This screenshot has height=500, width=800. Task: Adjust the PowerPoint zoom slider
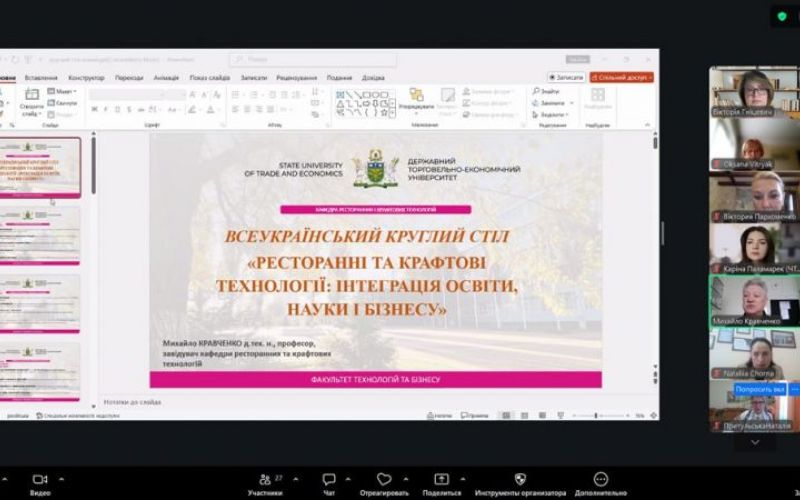pos(596,415)
